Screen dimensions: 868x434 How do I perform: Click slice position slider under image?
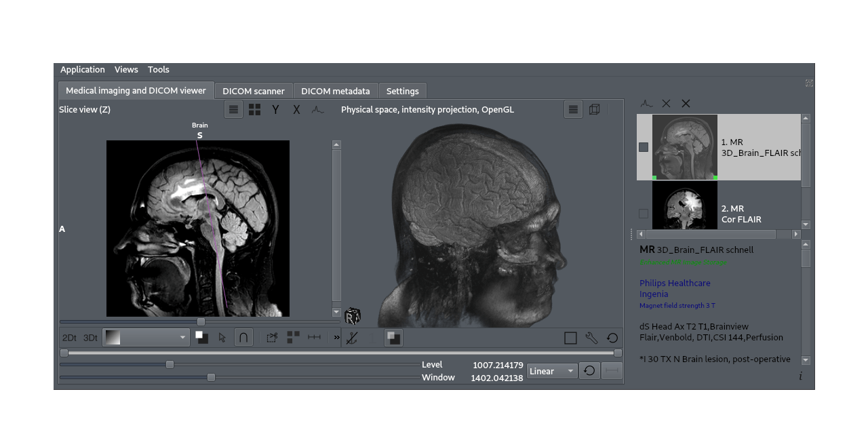pyautogui.click(x=201, y=321)
